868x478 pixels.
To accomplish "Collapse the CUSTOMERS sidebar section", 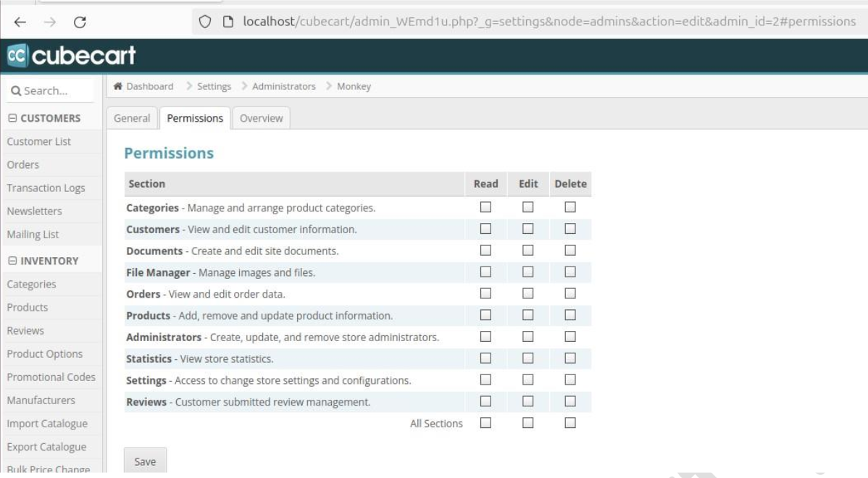I will click(x=12, y=118).
